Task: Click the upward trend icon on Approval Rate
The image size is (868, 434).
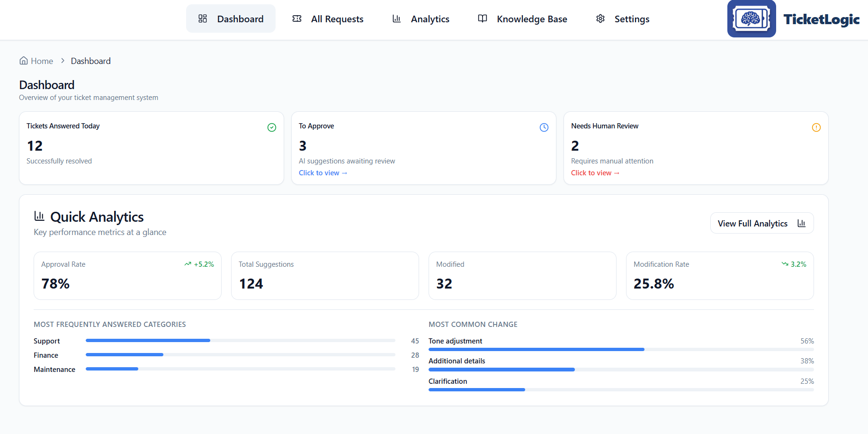Action: (x=188, y=264)
